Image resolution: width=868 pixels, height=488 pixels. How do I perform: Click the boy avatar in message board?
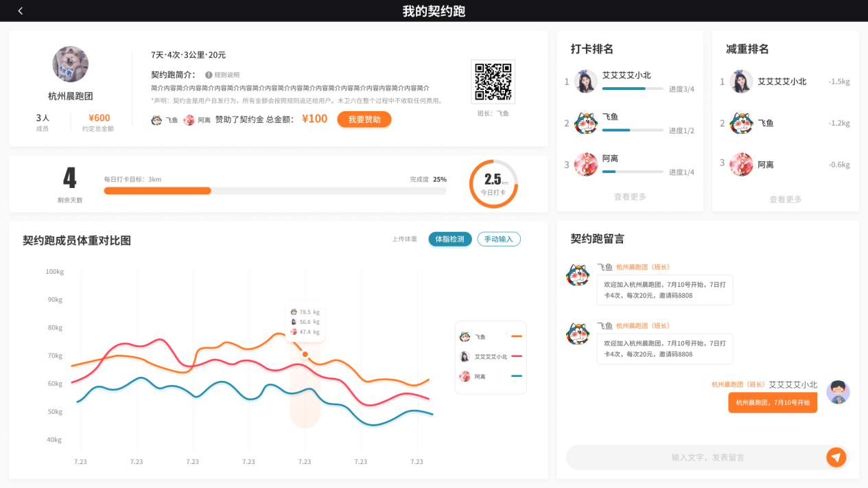[x=838, y=392]
